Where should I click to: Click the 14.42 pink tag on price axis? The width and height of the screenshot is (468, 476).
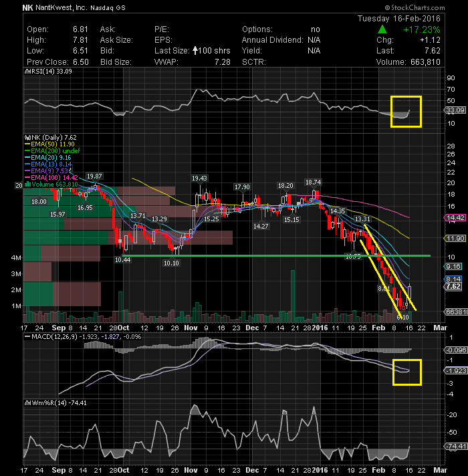[455, 217]
